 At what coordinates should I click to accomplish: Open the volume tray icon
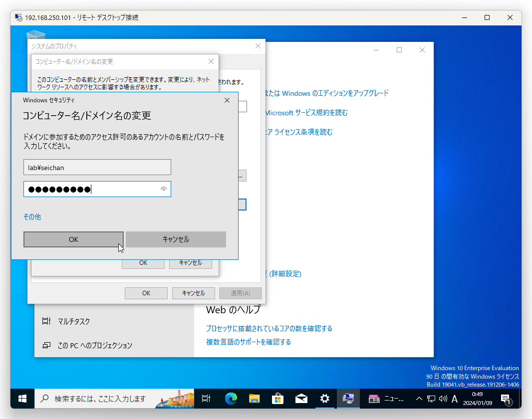click(443, 399)
